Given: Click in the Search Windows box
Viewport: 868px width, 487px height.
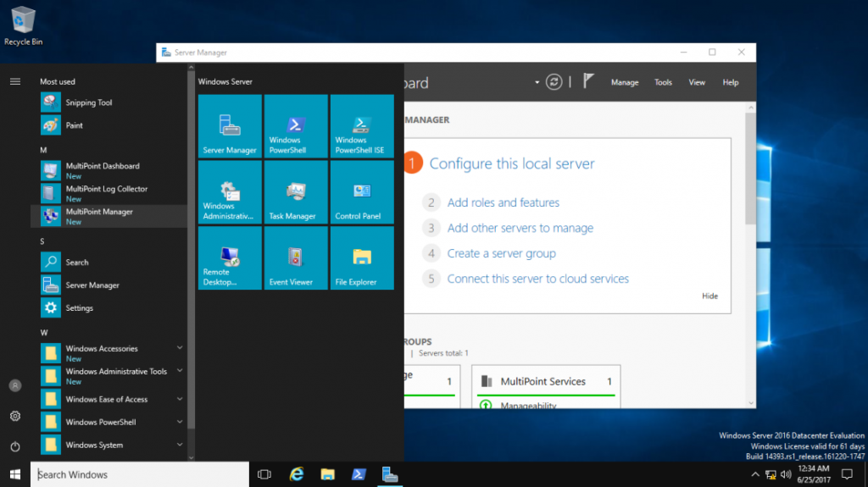Looking at the screenshot, I should click(x=140, y=474).
